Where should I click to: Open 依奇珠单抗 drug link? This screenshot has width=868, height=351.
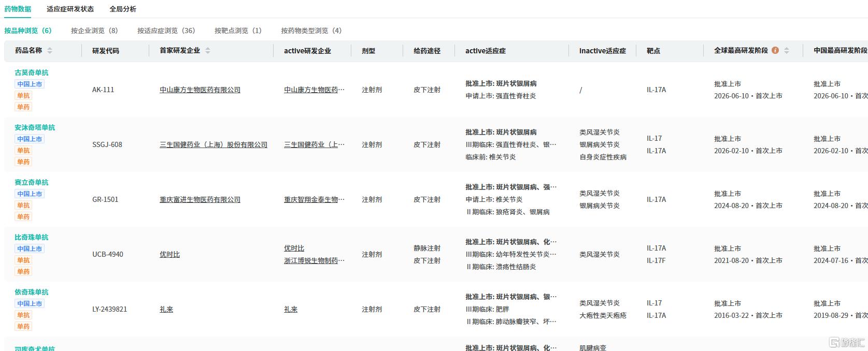(x=31, y=292)
